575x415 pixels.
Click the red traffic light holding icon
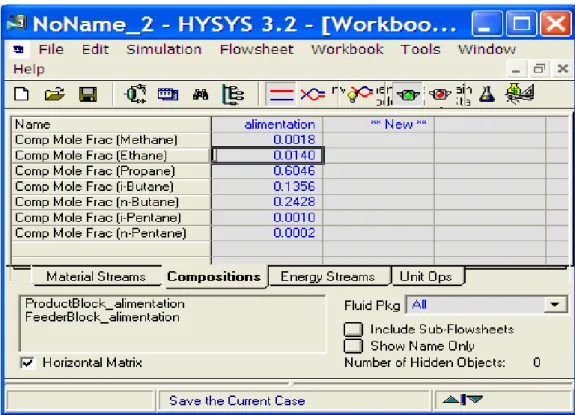coord(440,95)
